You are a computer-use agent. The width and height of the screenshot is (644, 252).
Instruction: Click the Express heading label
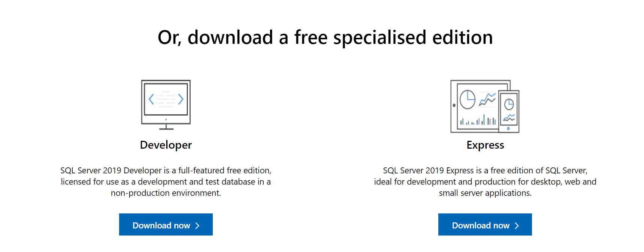[485, 145]
